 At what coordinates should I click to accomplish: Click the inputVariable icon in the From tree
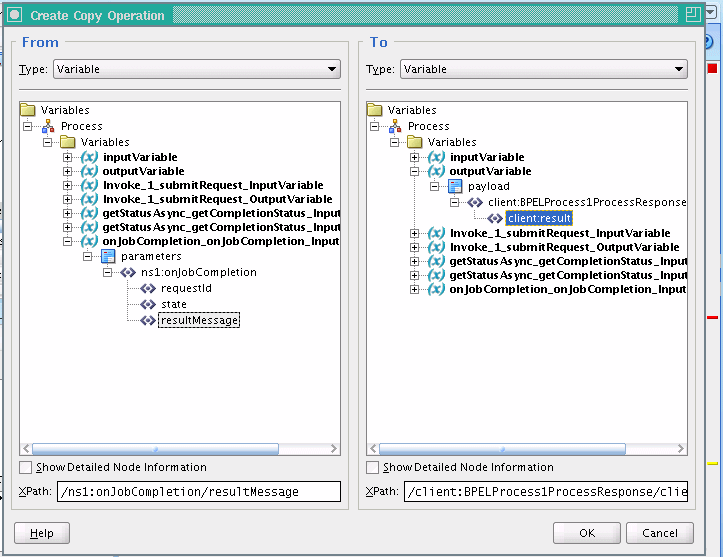click(x=89, y=157)
